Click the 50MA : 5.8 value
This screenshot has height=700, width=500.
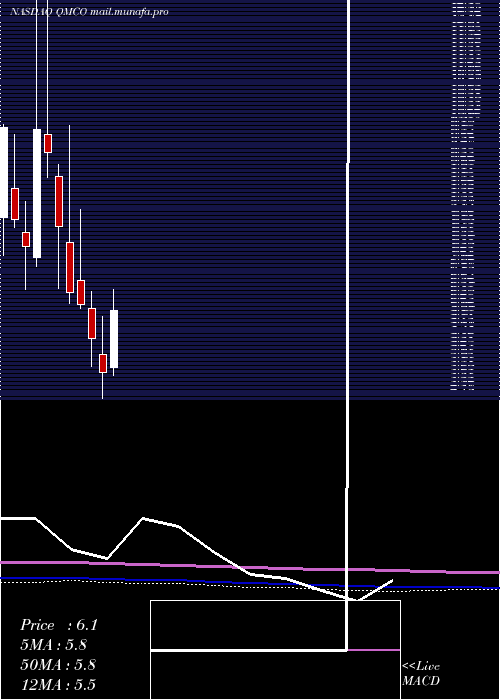58,665
